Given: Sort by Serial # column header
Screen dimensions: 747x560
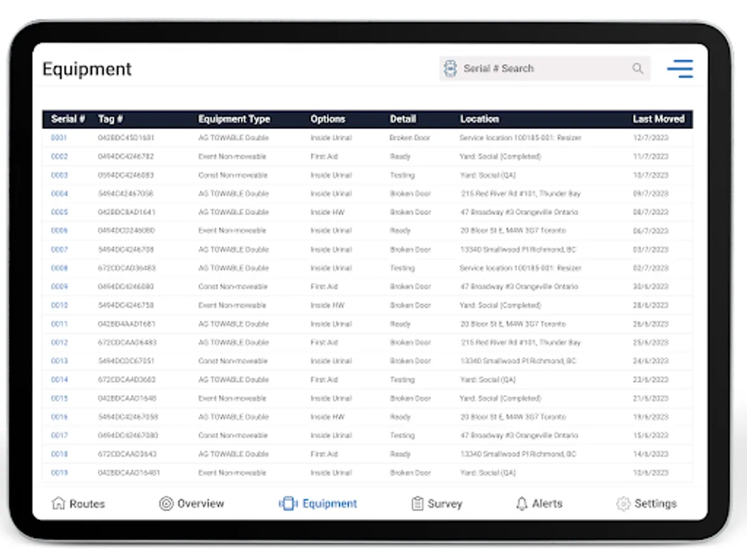Looking at the screenshot, I should [x=68, y=119].
